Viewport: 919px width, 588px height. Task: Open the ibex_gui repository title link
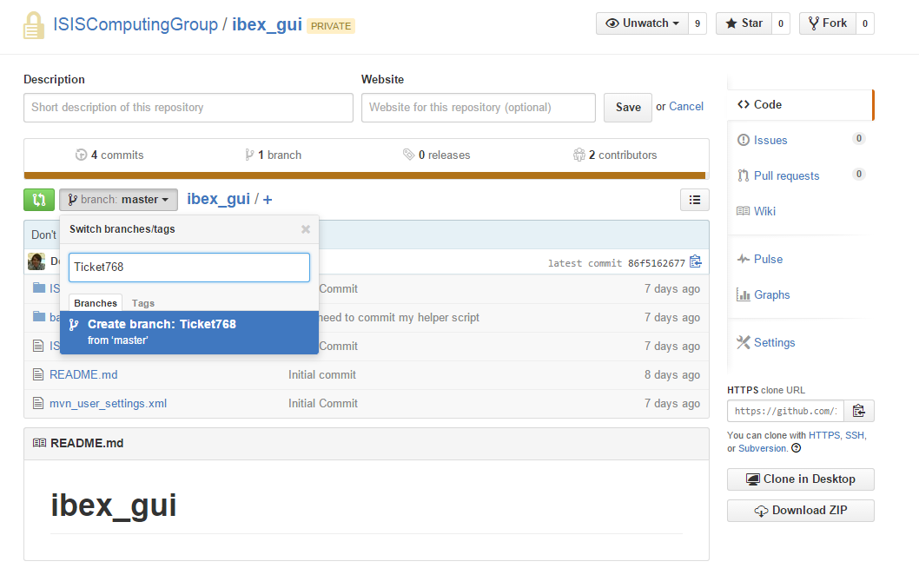pos(267,24)
